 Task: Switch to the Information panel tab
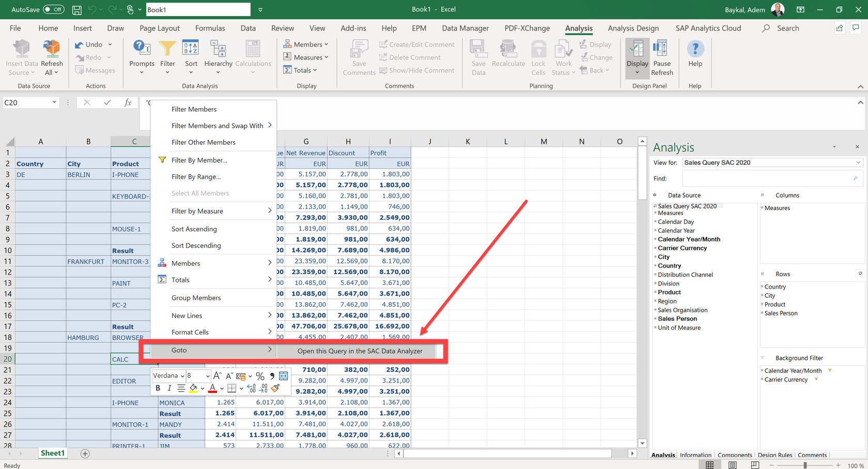coord(695,455)
